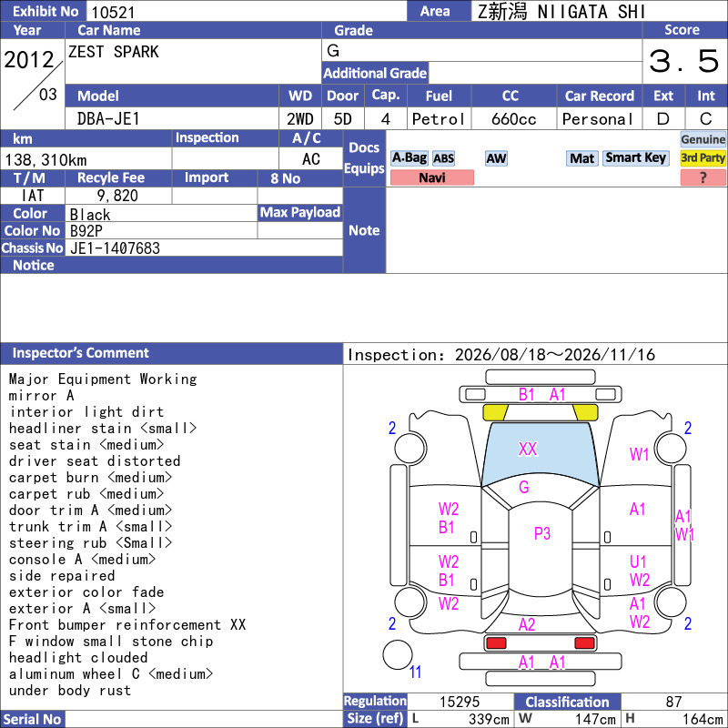Viewport: 728px width, 728px height.
Task: Select the yellow 3rd Party badge
Action: (703, 157)
